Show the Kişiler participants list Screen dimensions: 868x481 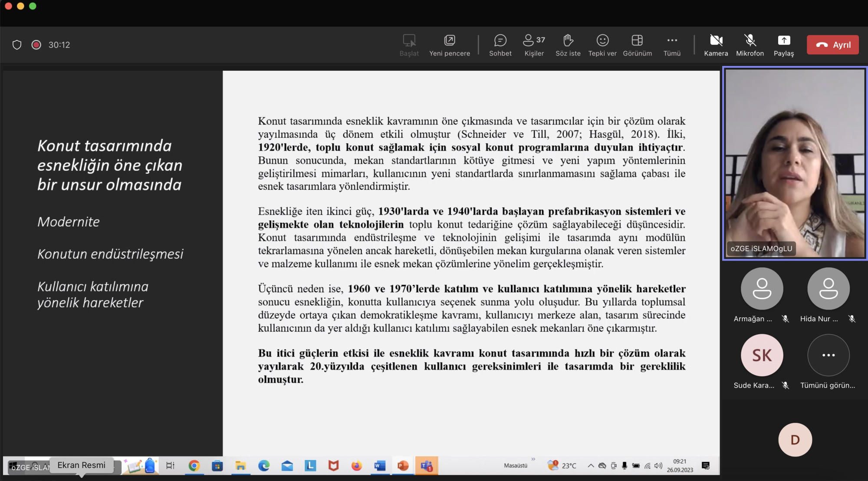click(x=534, y=45)
